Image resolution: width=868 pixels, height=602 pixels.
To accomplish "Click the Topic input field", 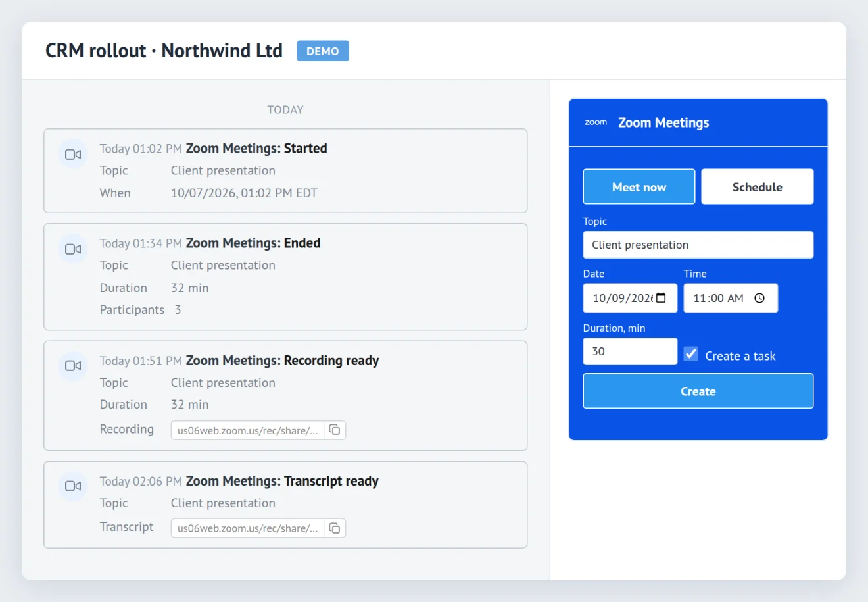I will coord(698,245).
